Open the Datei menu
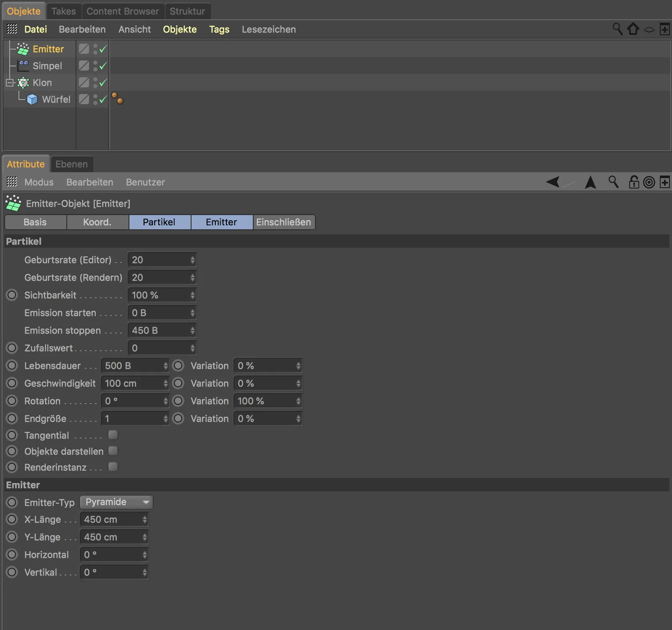This screenshot has width=672, height=630. (x=36, y=29)
